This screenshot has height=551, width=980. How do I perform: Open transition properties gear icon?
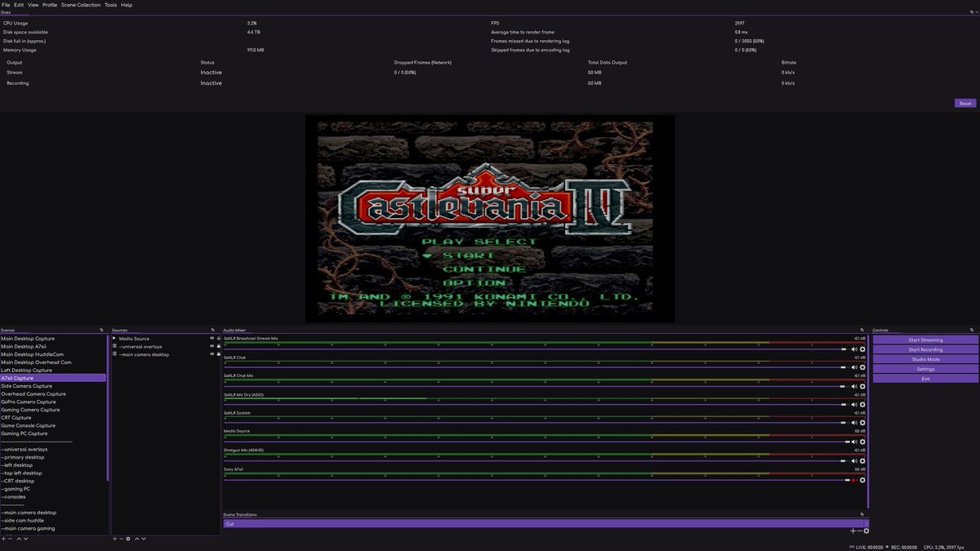tap(866, 531)
